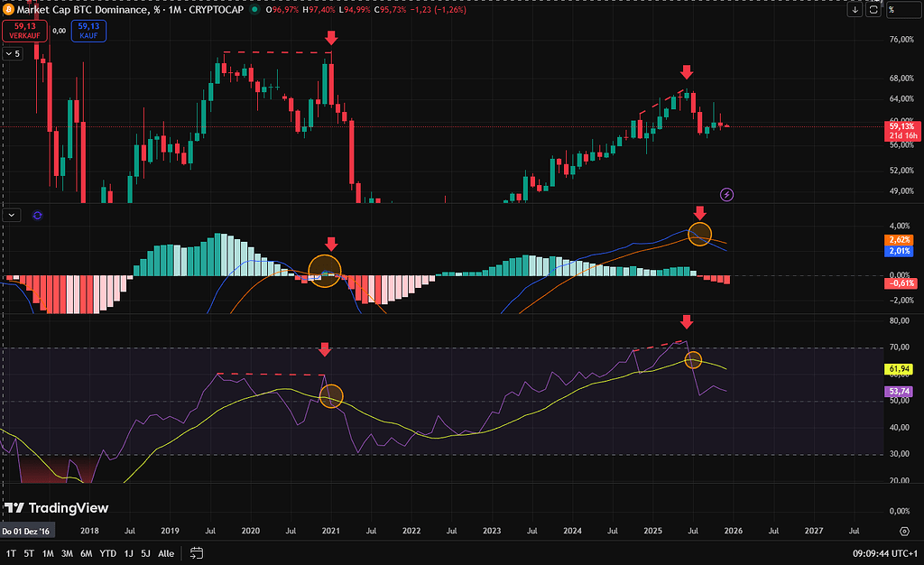Click the TradingView logo

(56, 508)
